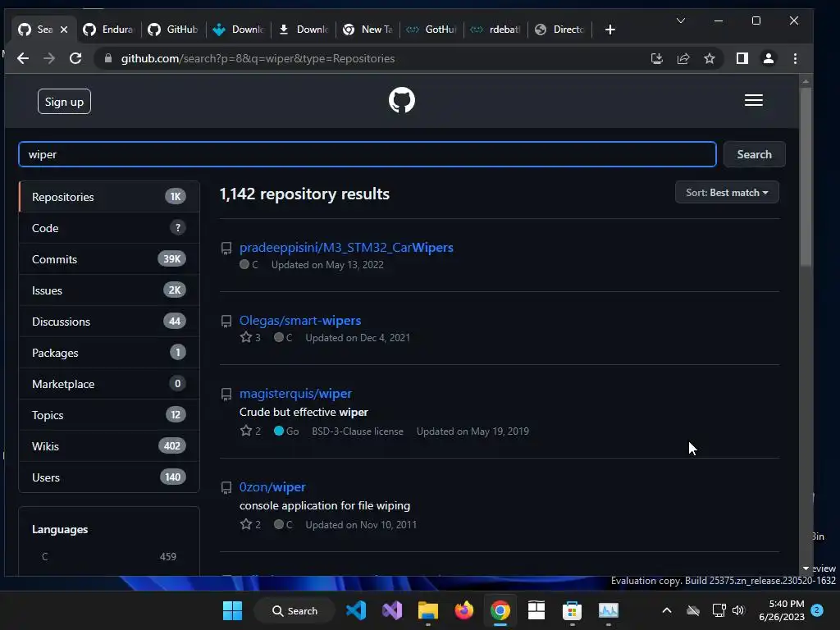The width and height of the screenshot is (840, 630).
Task: Switch to GitHub tab
Action: (x=172, y=30)
